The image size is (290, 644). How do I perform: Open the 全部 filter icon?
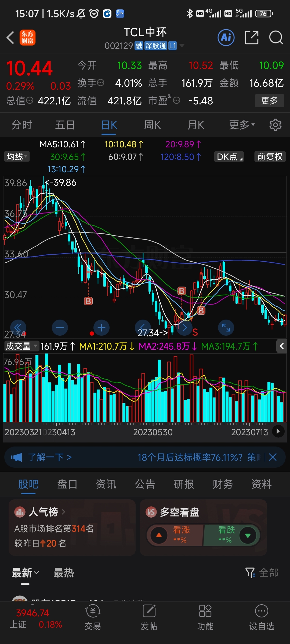click(262, 573)
